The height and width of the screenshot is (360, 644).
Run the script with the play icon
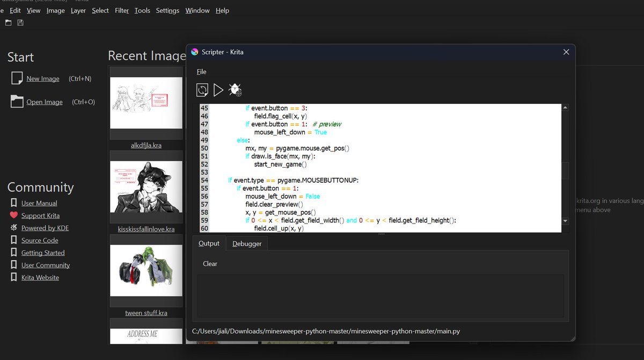click(x=218, y=90)
